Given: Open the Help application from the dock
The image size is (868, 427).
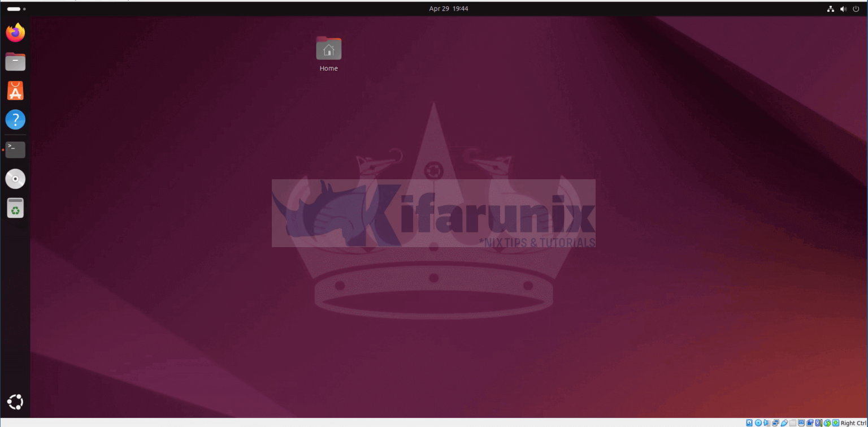Looking at the screenshot, I should click(15, 119).
